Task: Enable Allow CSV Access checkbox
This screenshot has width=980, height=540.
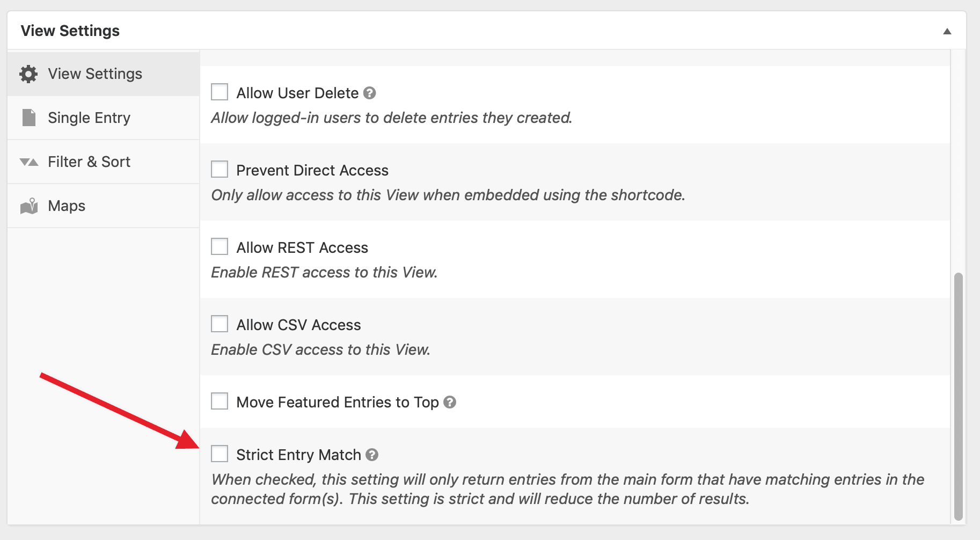Action: click(x=220, y=324)
